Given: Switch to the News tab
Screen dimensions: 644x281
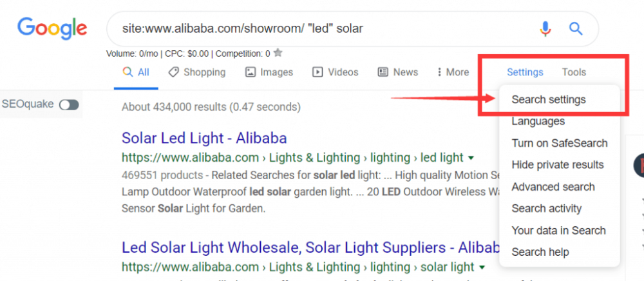Looking at the screenshot, I should pyautogui.click(x=398, y=72).
